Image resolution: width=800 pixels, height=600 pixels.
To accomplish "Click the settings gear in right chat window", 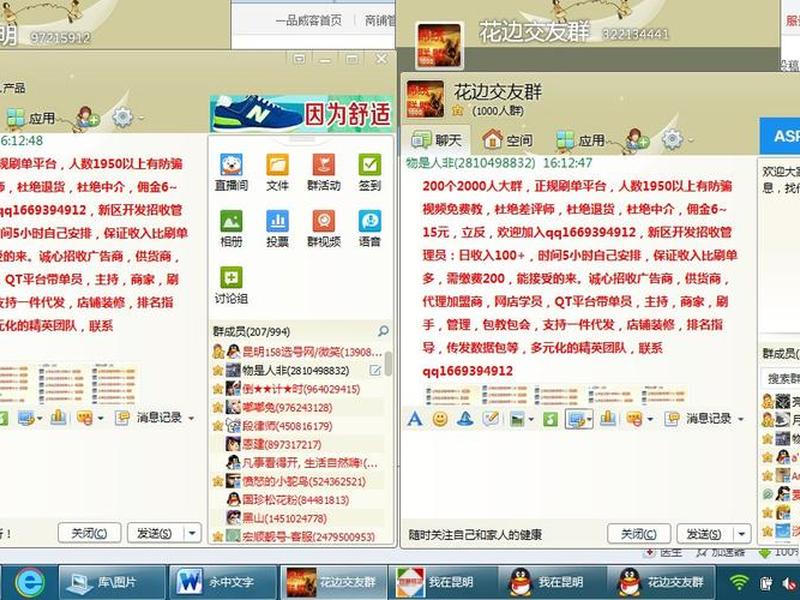I will click(672, 138).
